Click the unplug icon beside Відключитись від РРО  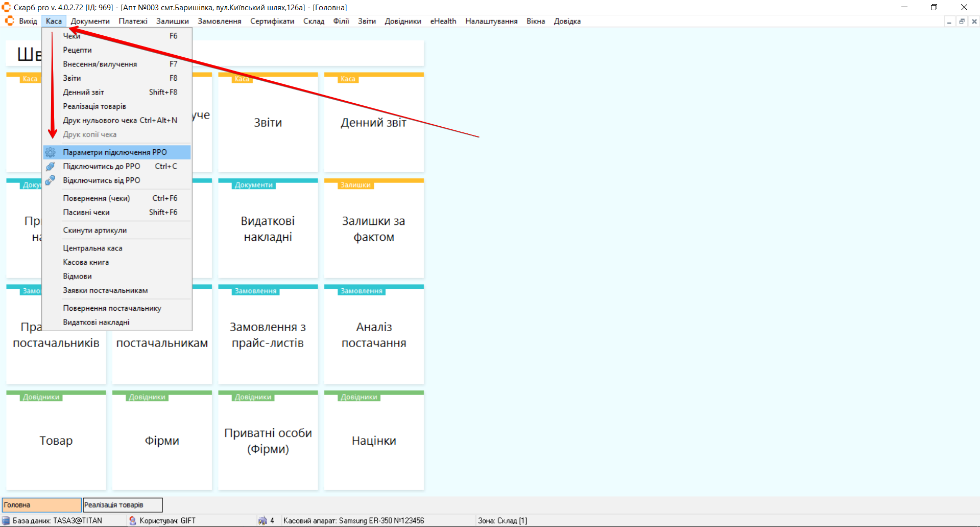(x=50, y=180)
